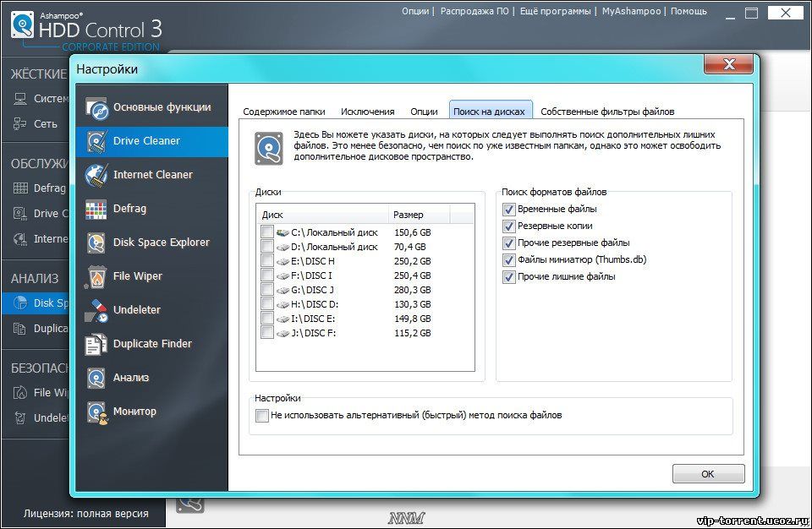Open the Internet Cleaner icon in sidebar
This screenshot has height=529, width=812.
point(98,175)
